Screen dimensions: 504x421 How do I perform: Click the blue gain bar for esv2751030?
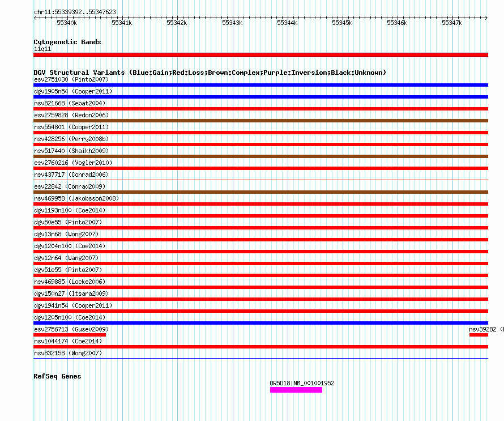(260, 85)
